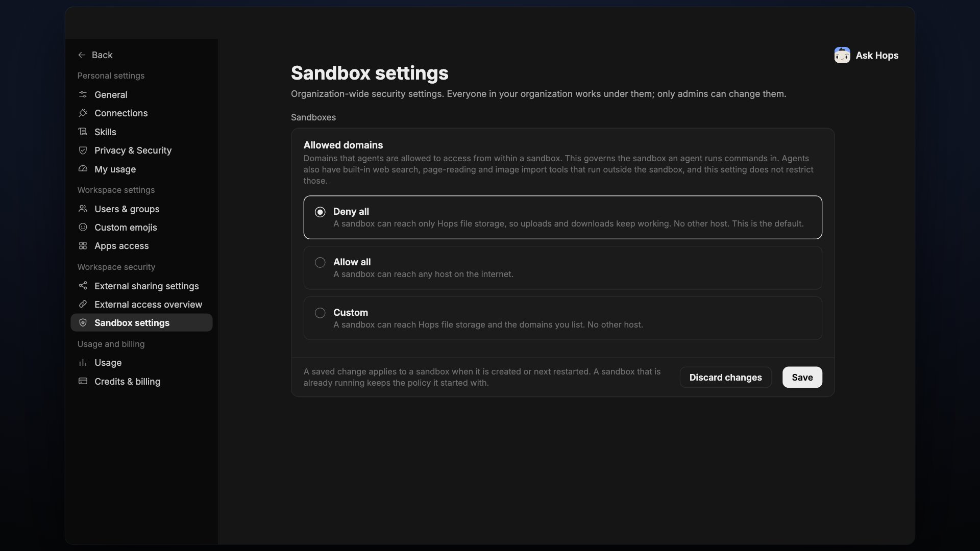Click the Privacy & Security shield icon

click(x=83, y=150)
